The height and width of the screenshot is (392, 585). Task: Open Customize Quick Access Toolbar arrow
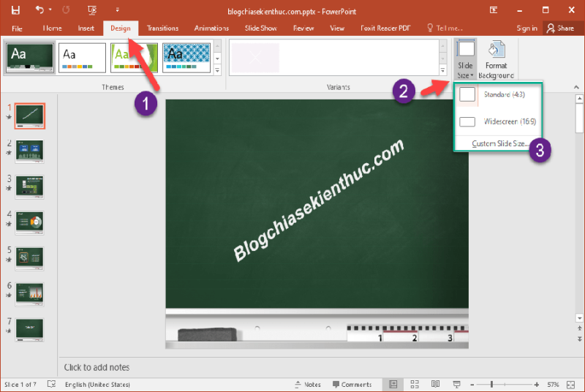(x=117, y=10)
